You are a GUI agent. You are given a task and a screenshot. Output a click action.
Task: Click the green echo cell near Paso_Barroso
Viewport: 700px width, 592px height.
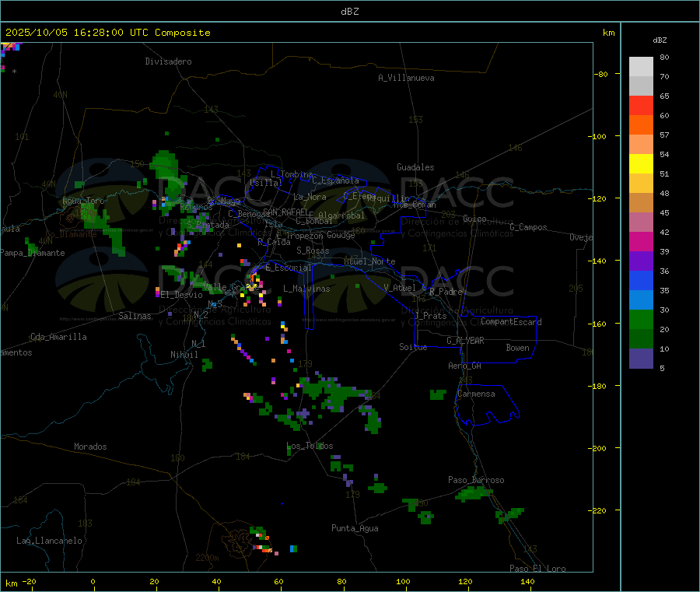(x=474, y=493)
